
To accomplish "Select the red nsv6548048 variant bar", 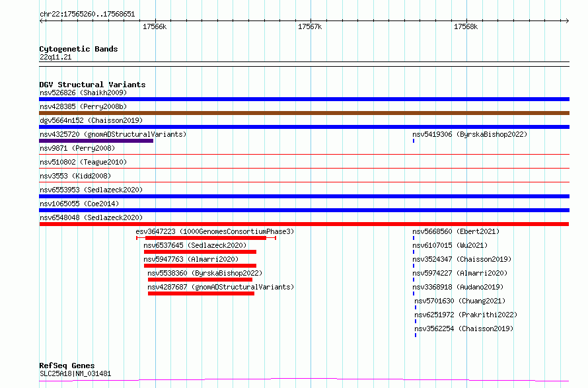I will click(x=304, y=224).
